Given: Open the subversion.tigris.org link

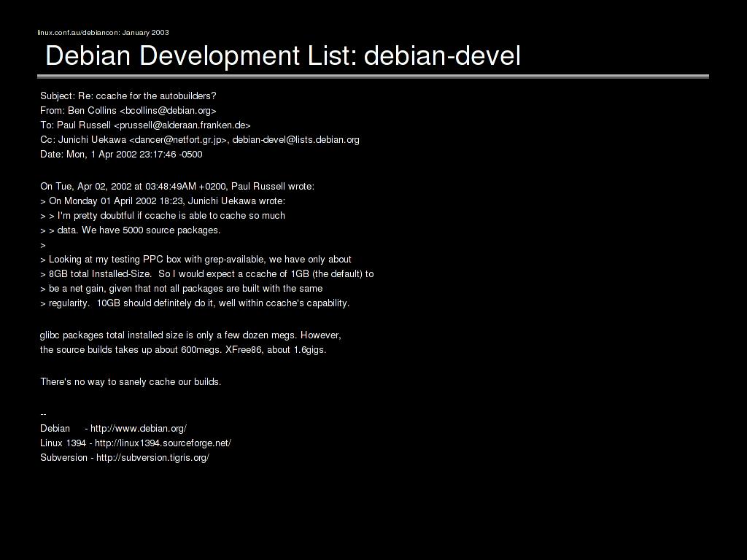Looking at the screenshot, I should point(152,457).
